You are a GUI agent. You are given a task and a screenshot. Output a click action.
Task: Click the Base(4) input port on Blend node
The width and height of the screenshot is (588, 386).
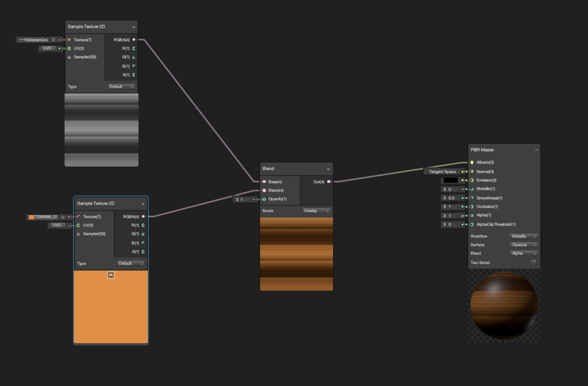click(x=264, y=182)
